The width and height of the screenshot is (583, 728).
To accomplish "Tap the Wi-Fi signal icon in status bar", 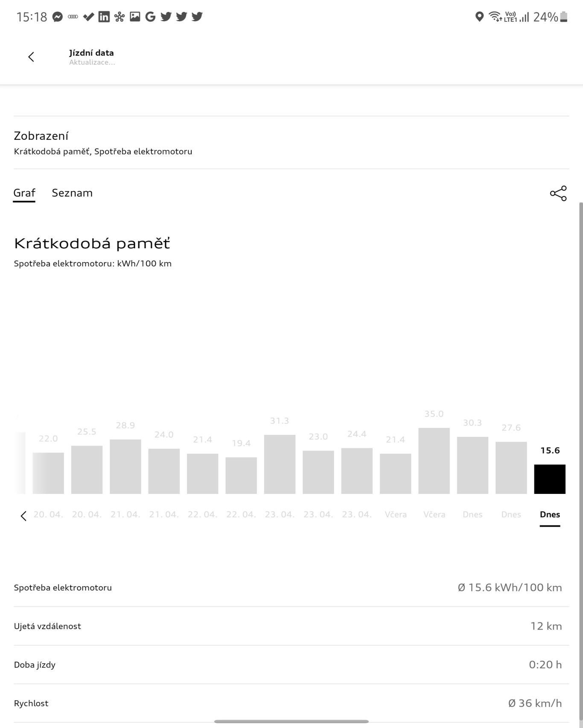I will tap(495, 17).
